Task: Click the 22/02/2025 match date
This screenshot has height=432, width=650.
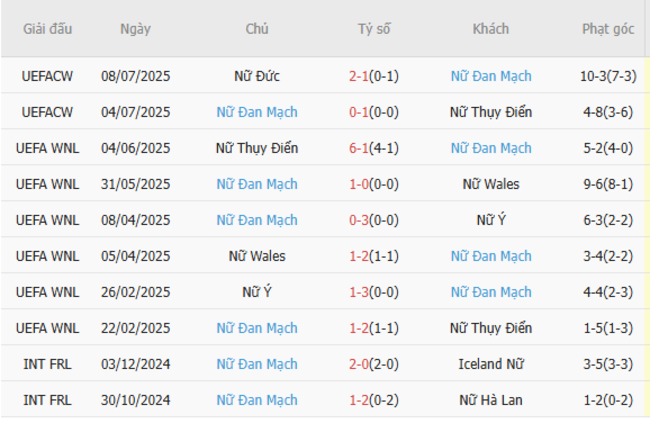Action: pyautogui.click(x=135, y=328)
